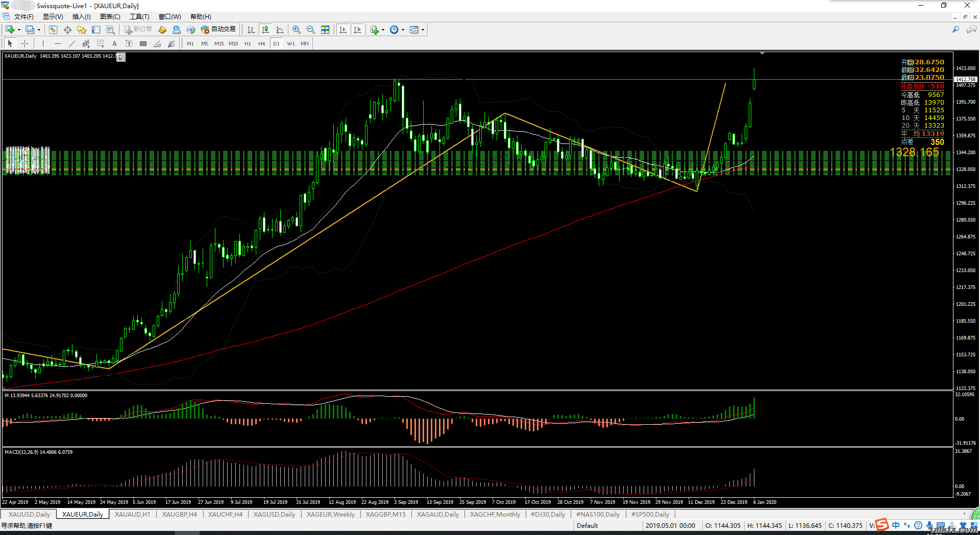Screen dimensions: 980x535
Task: Open the 文件(F) menu
Action: [x=23, y=17]
